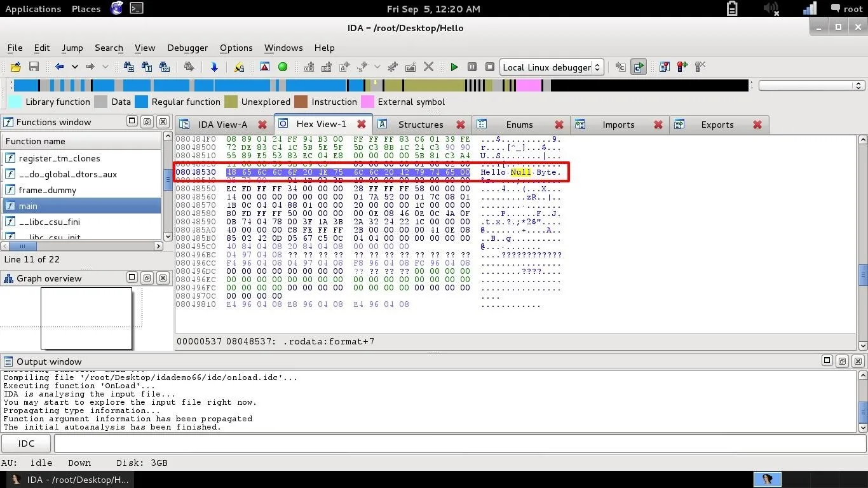Open the Debugger menu

coord(187,48)
